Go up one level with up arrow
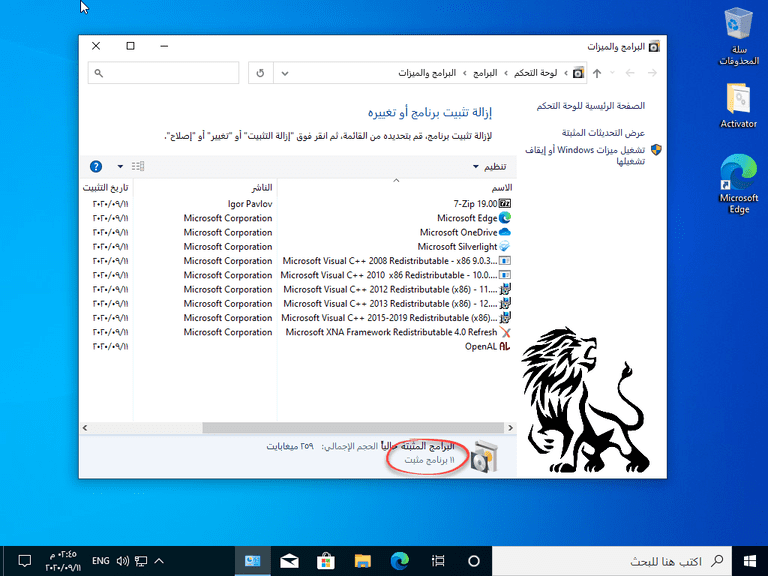The width and height of the screenshot is (768, 576). [597, 73]
